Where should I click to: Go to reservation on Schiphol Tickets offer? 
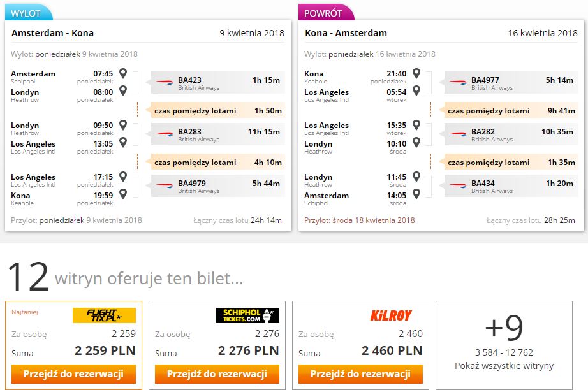click(217, 374)
